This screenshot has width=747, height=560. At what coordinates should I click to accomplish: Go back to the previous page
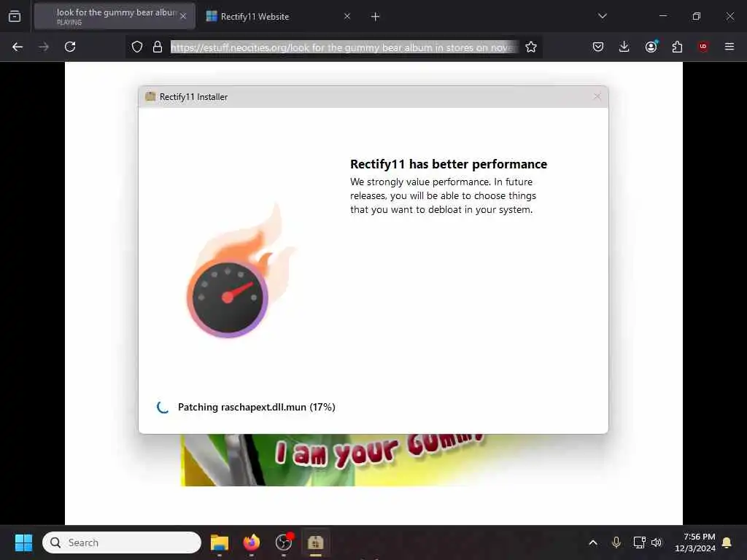18,47
